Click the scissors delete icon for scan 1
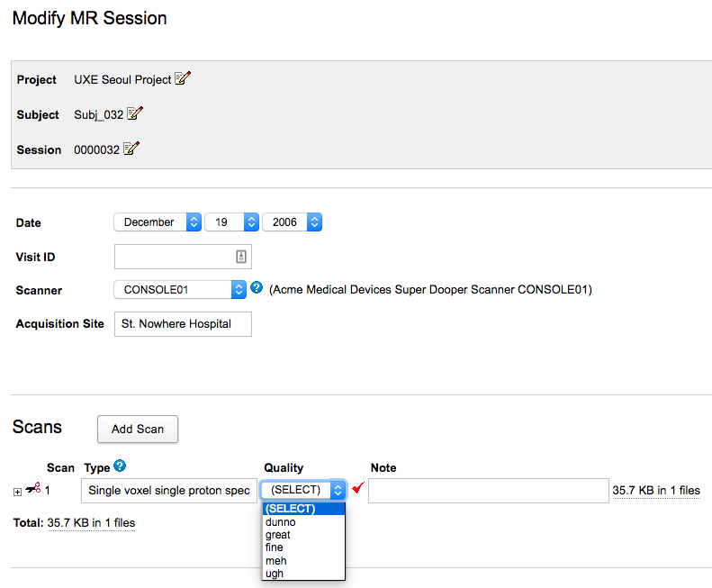Screen dimensions: 712x588 [x=34, y=489]
